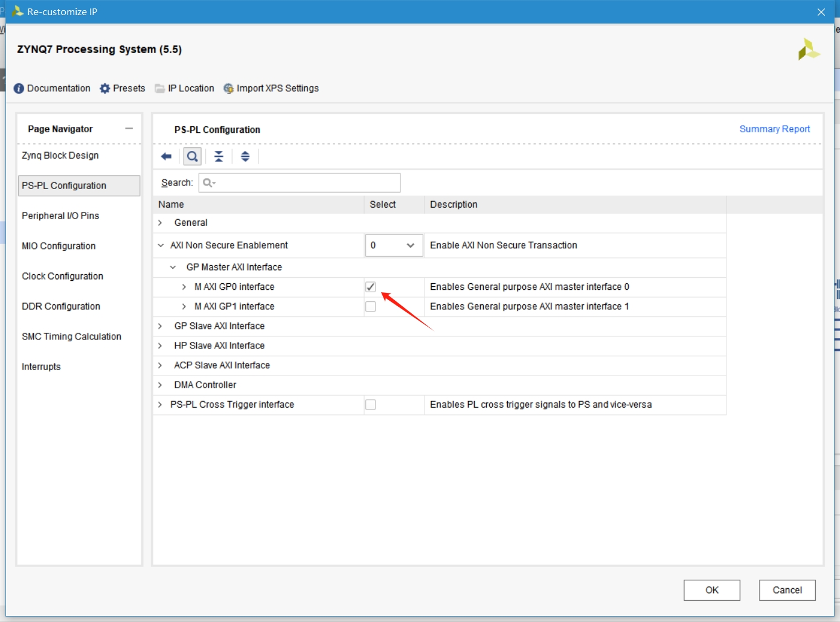Collapse the Page Navigator using the minus icon
This screenshot has width=840, height=622.
[x=129, y=129]
